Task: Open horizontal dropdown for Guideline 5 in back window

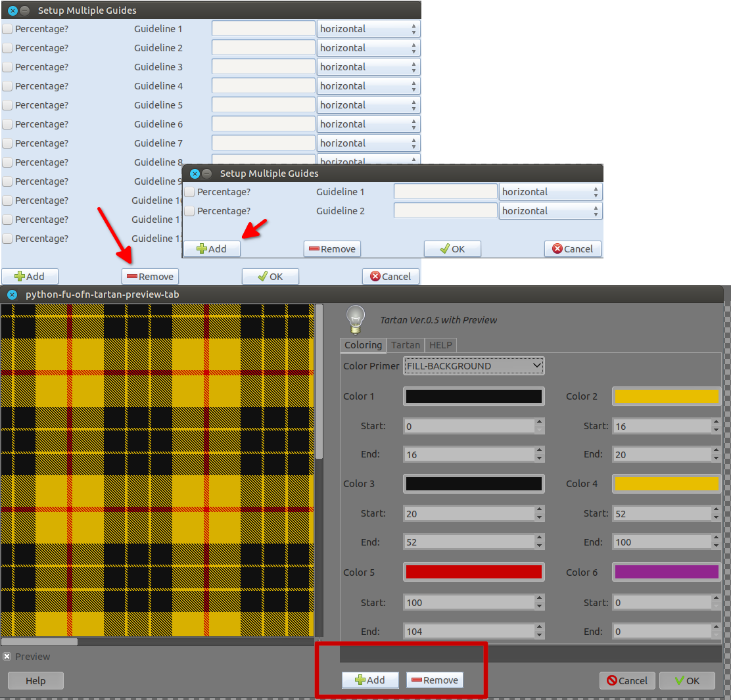Action: [368, 105]
